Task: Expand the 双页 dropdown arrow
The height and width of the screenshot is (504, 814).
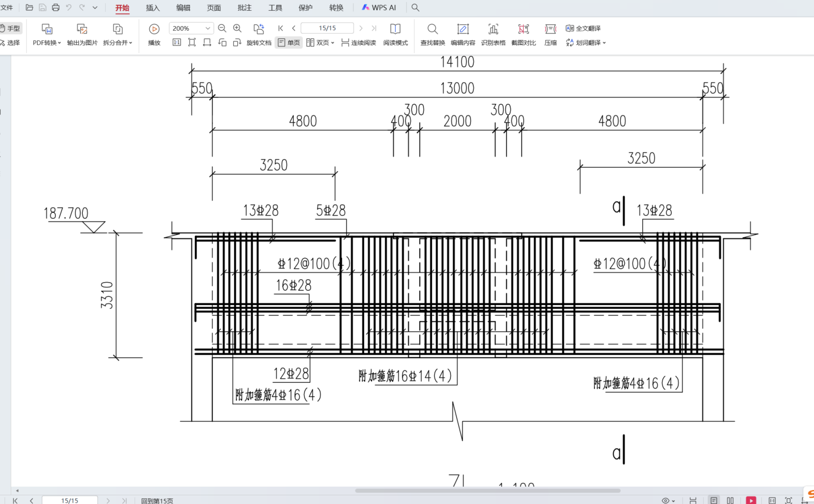Action: [x=333, y=43]
